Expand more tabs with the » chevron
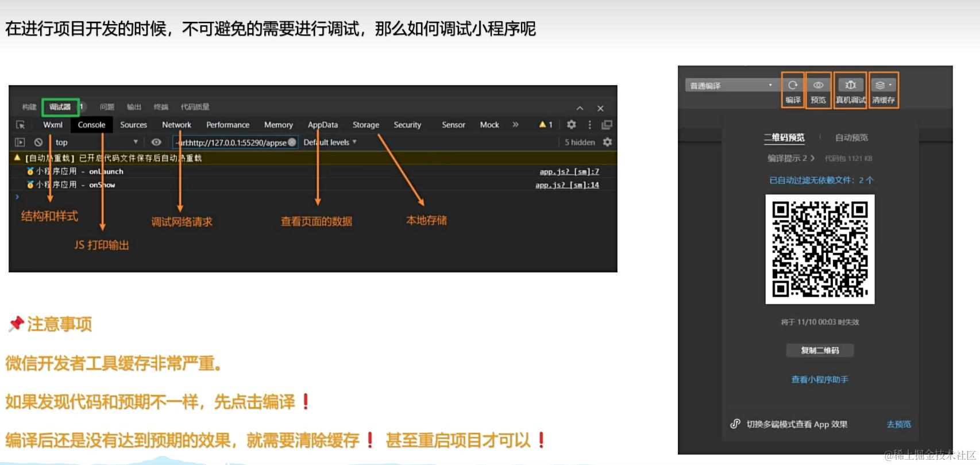Viewport: 980px width, 465px height. click(x=515, y=124)
